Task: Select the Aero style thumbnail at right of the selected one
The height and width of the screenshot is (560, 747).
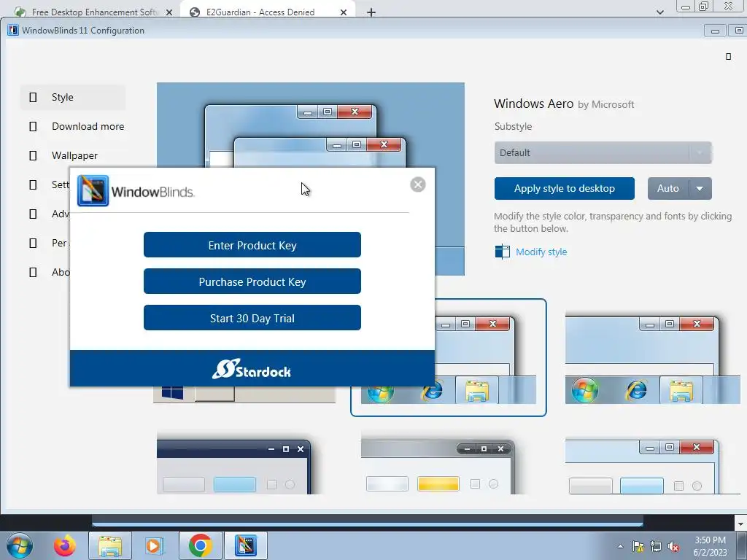Action: pos(653,359)
